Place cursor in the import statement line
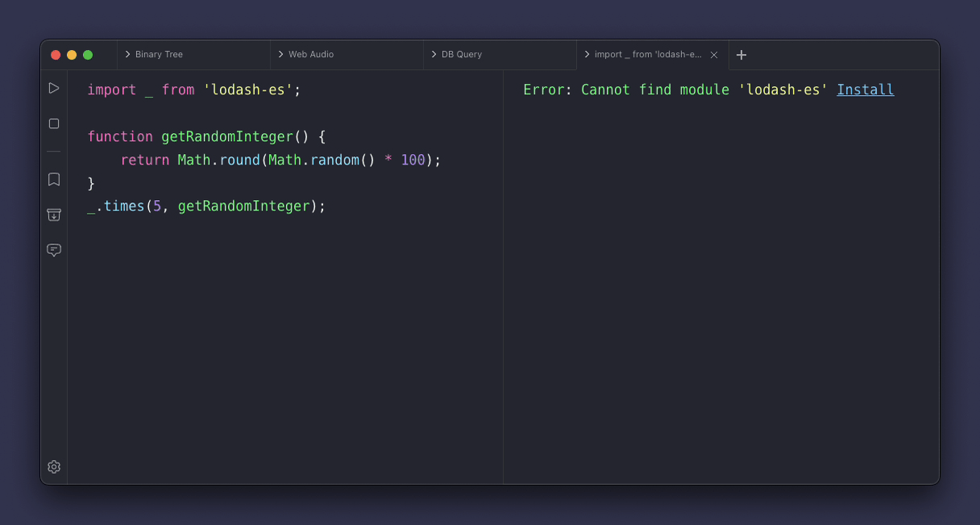980x525 pixels. [x=193, y=90]
